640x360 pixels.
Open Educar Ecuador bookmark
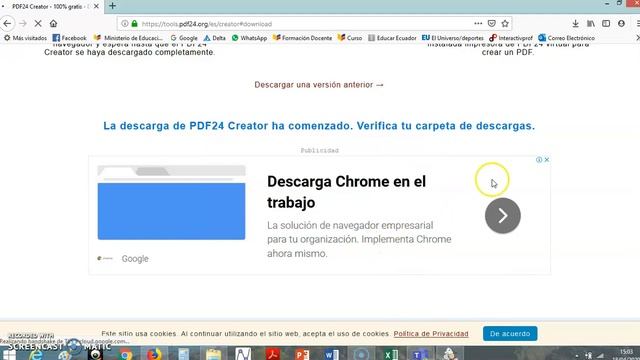[x=392, y=38]
